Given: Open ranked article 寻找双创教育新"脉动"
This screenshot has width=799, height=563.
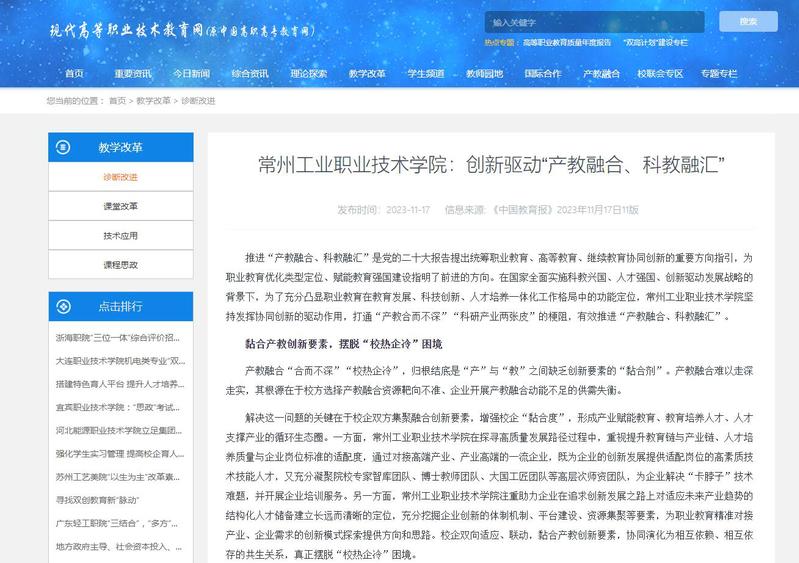Looking at the screenshot, I should point(104,500).
